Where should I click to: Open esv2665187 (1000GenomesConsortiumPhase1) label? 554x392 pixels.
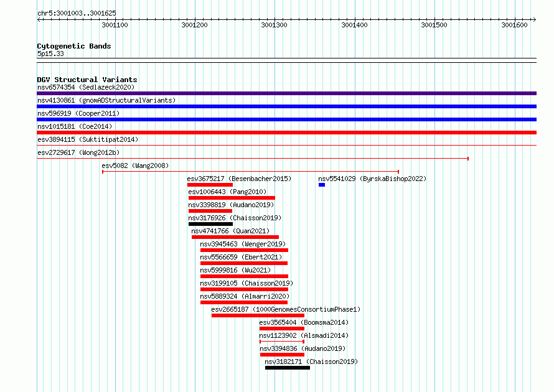click(286, 309)
